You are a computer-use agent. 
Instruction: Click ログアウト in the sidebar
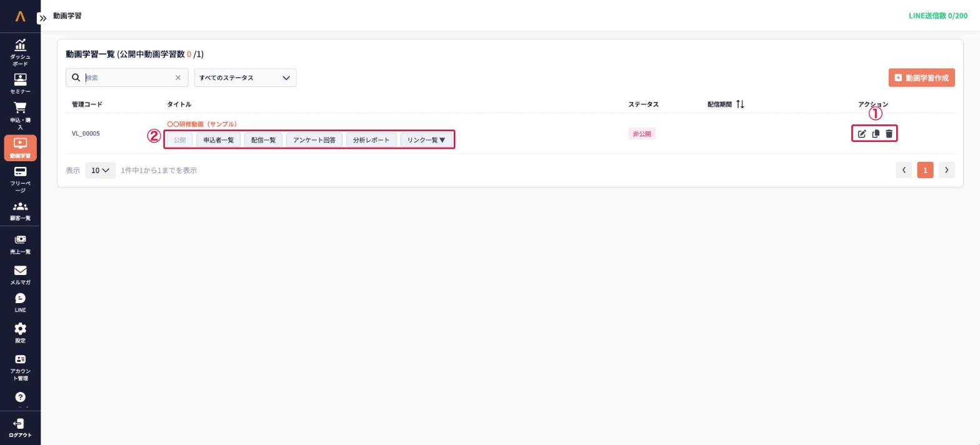tap(20, 428)
